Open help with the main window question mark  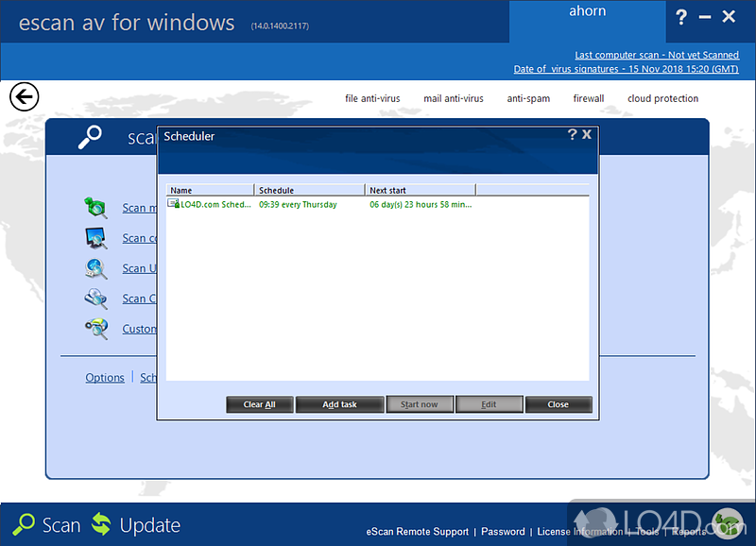[x=680, y=17]
